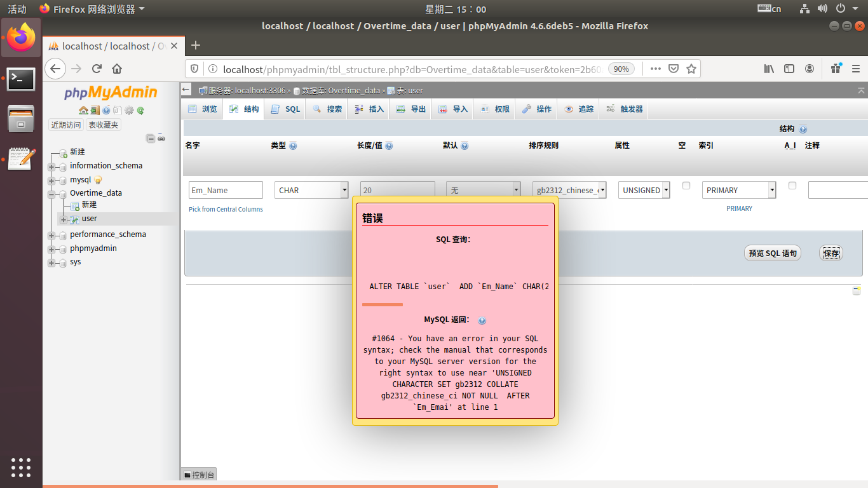This screenshot has width=868, height=488.
Task: Save the page to Pocket
Action: tap(674, 69)
